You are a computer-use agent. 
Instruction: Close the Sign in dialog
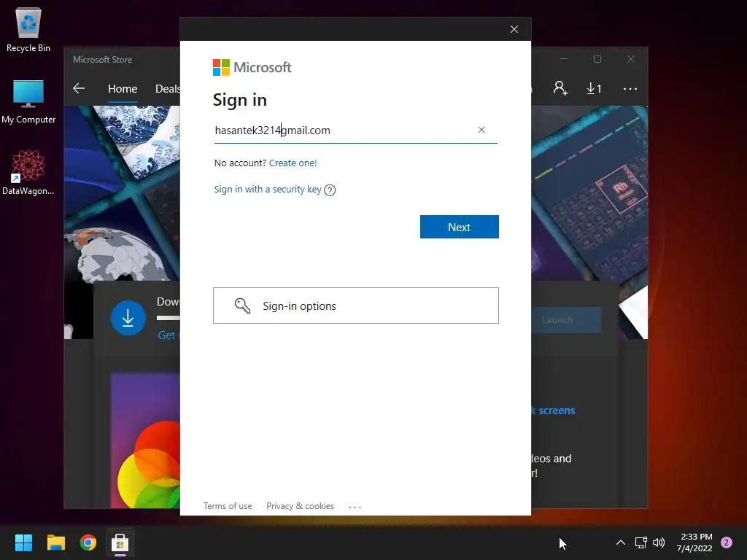pos(514,29)
